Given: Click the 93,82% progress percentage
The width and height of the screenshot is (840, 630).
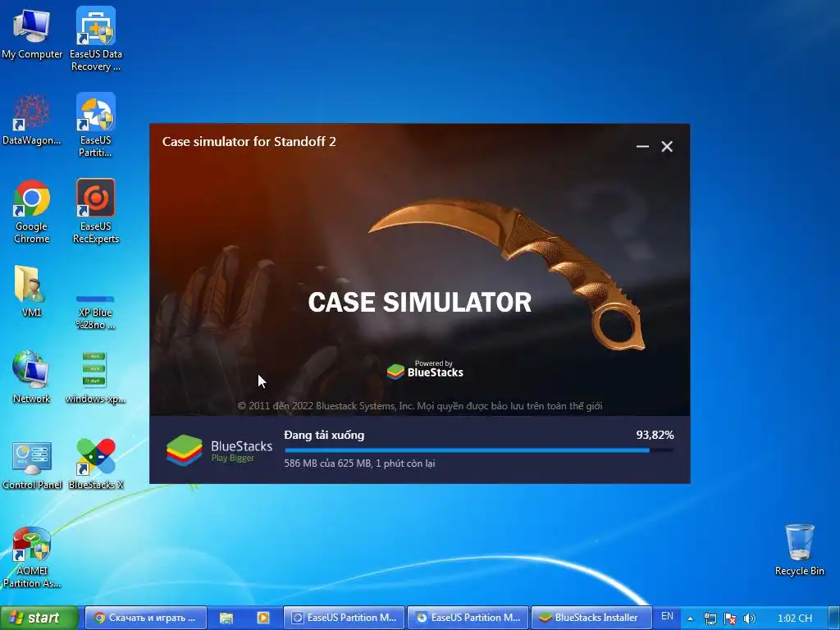Looking at the screenshot, I should click(x=655, y=435).
